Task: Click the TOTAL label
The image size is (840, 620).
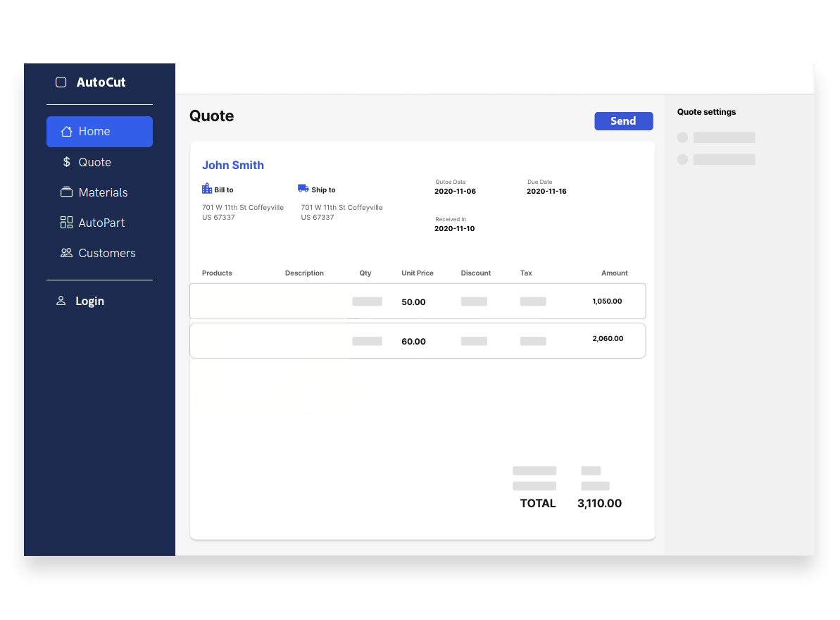Action: coord(538,503)
